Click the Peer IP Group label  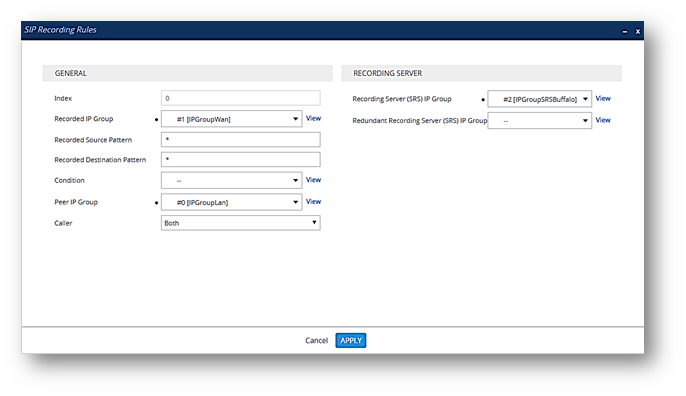[76, 202]
